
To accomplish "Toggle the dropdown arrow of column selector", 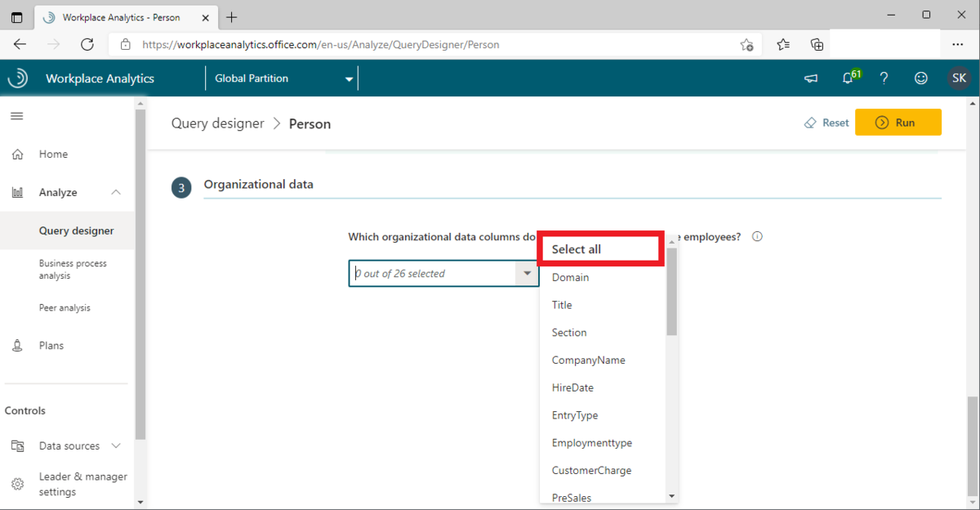I will pos(527,273).
